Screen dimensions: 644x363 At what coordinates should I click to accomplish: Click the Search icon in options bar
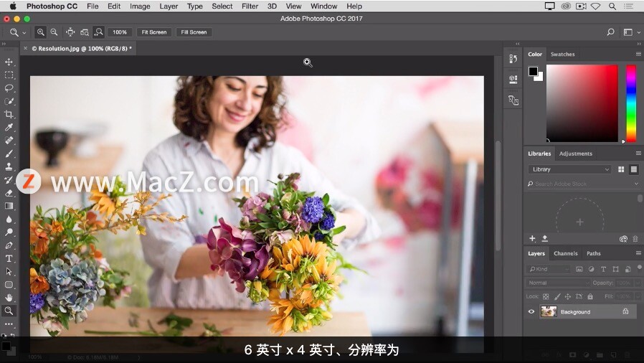[611, 32]
